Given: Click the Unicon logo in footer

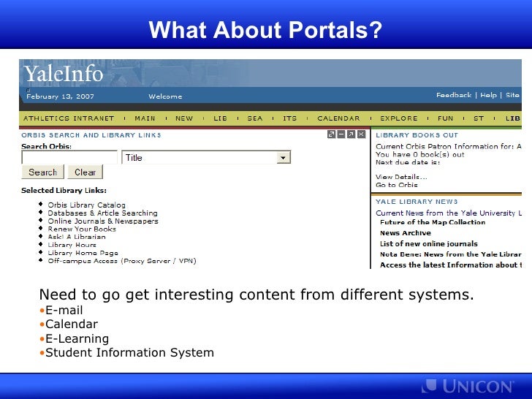Looking at the screenshot, I should [x=468, y=387].
